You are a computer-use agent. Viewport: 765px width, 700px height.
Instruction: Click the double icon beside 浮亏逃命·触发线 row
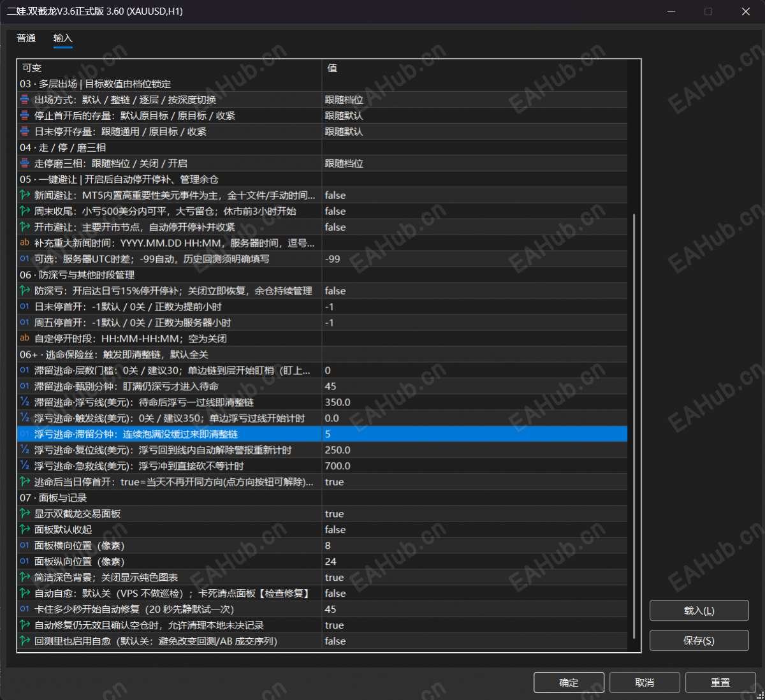(x=25, y=418)
